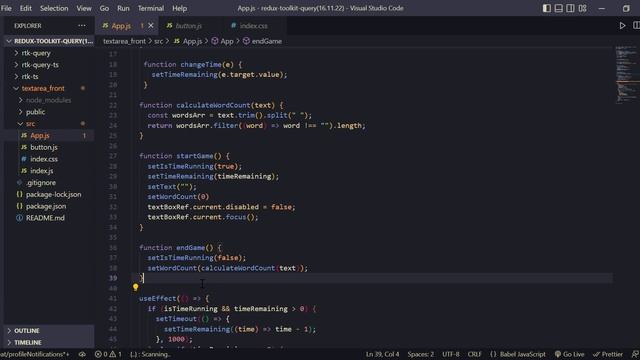Expand the node_modules folder

click(48, 100)
